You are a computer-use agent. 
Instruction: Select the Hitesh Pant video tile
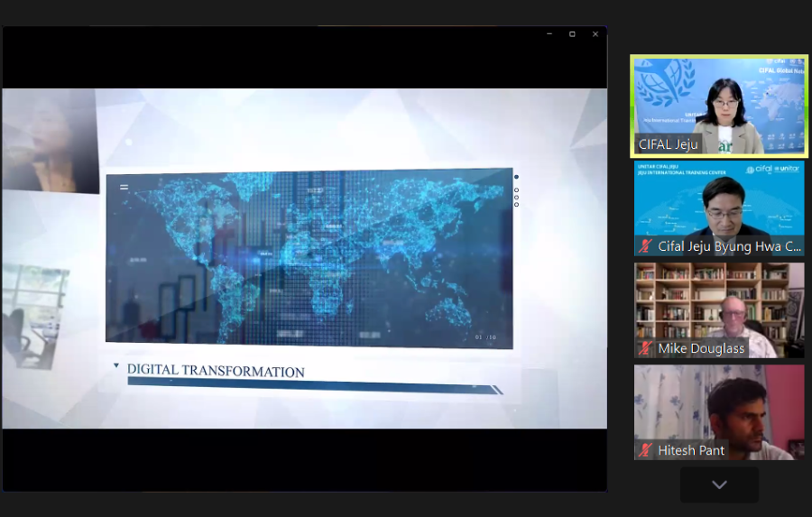[719, 412]
